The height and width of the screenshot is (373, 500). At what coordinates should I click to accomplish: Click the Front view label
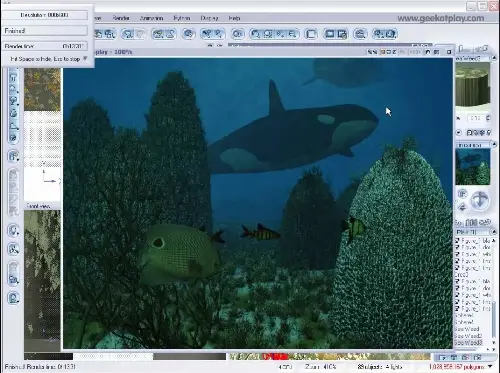click(38, 206)
